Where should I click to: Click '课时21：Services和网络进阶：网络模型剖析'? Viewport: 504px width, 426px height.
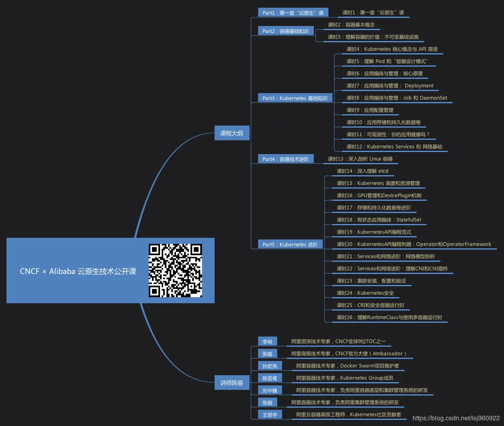(386, 256)
